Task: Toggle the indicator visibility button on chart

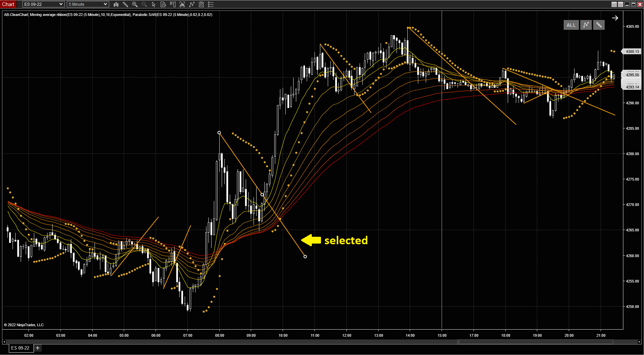Action: click(x=586, y=25)
